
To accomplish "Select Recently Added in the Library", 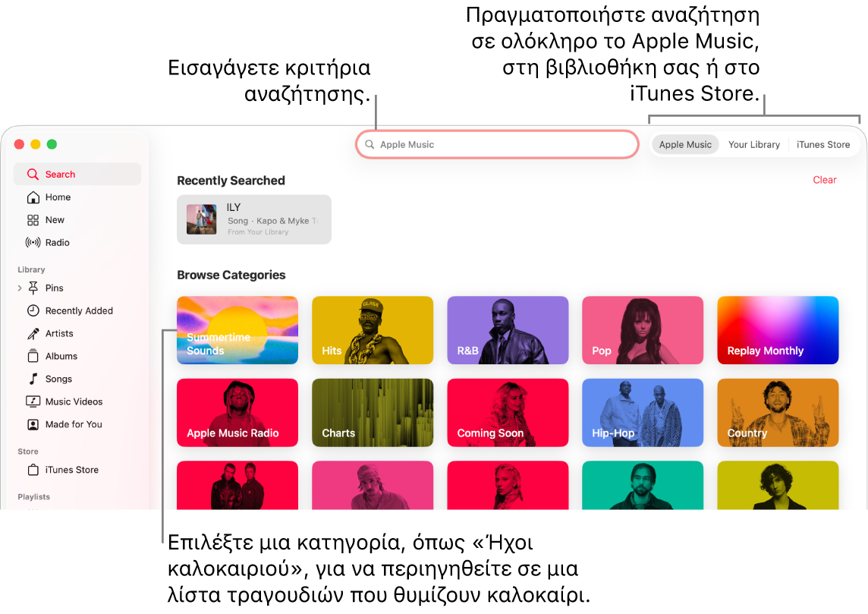I will point(78,310).
